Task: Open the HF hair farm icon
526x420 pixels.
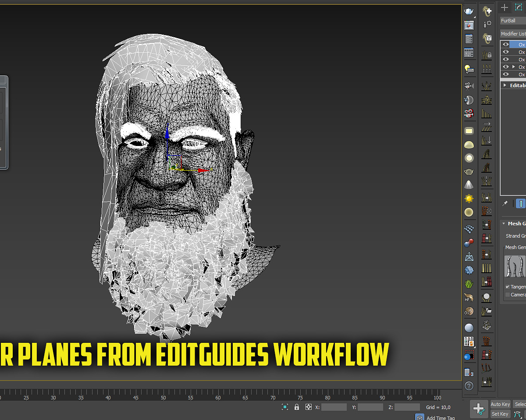Action: [469, 298]
